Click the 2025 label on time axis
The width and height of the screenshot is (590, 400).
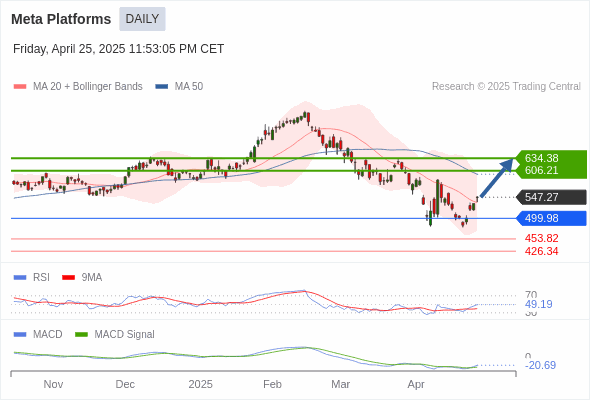point(200,385)
